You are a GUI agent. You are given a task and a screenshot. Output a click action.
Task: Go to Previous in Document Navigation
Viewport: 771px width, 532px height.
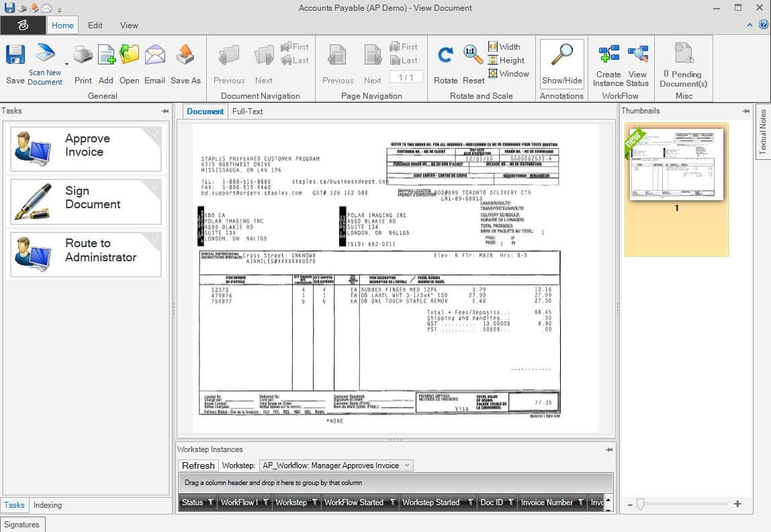[229, 55]
